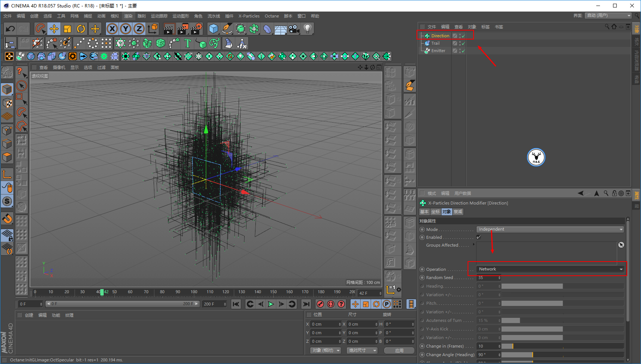The width and height of the screenshot is (641, 364).
Task: Click the Render to Picture Viewer icon
Action: (x=183, y=29)
